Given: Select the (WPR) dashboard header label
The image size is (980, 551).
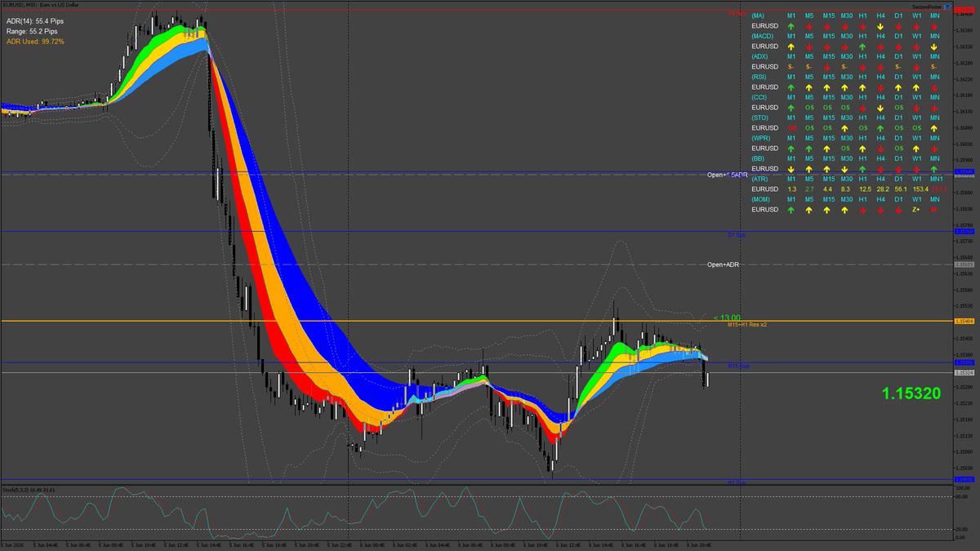Looking at the screenshot, I should [x=761, y=138].
